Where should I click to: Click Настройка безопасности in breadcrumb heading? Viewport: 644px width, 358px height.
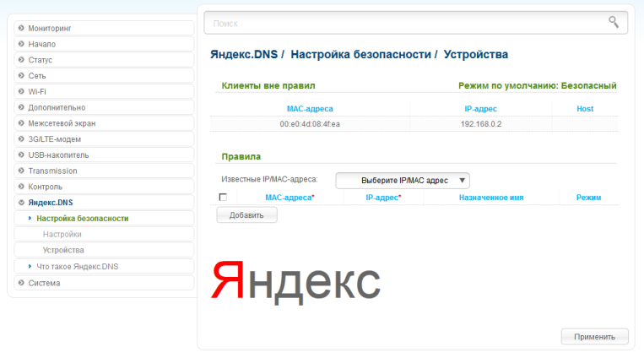361,54
